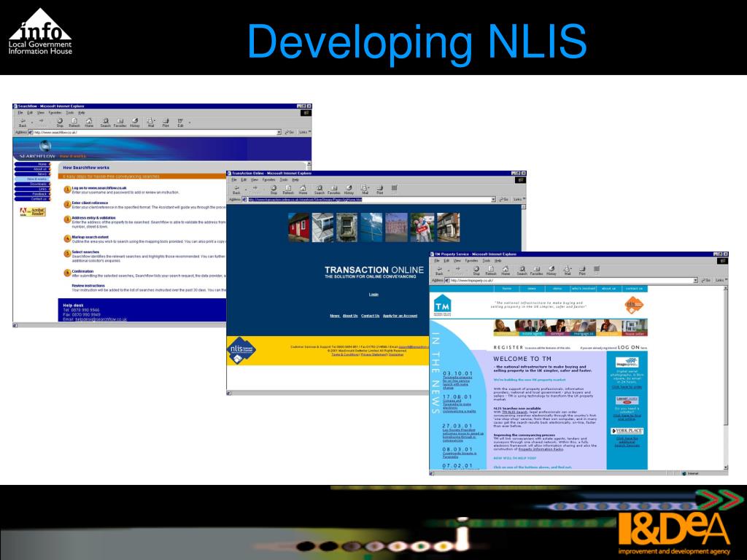Open Favorites menu in TM Property Service window
This screenshot has height=560, width=747.
click(472, 260)
